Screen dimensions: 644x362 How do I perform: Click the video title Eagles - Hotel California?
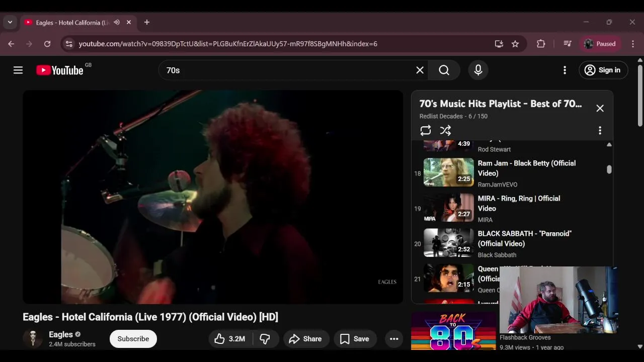click(x=150, y=317)
